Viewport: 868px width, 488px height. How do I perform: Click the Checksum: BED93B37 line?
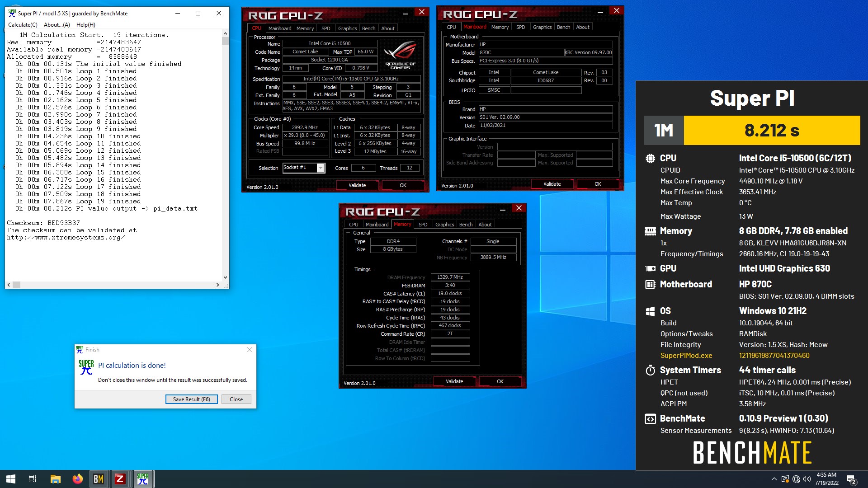coord(43,223)
